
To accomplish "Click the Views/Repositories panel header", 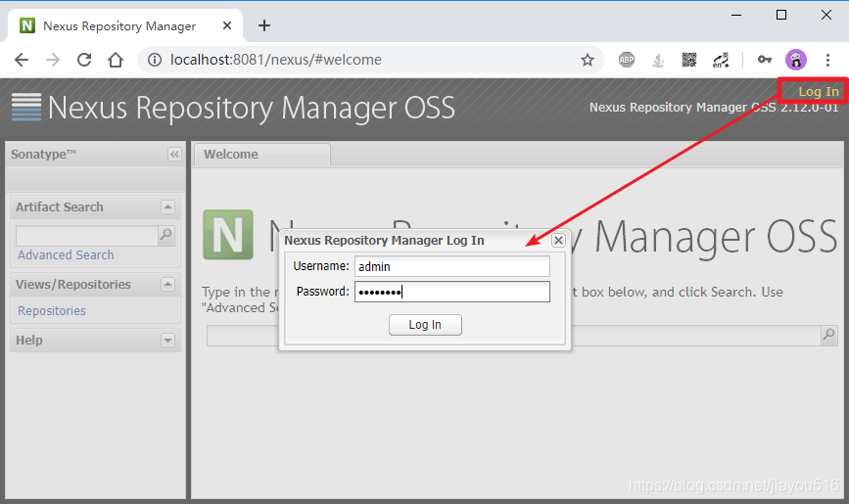I will click(95, 284).
